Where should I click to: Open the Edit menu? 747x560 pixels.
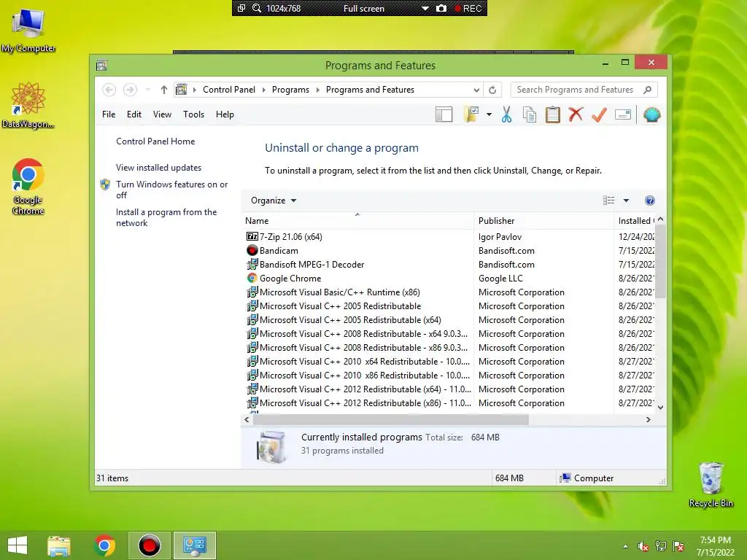point(134,114)
